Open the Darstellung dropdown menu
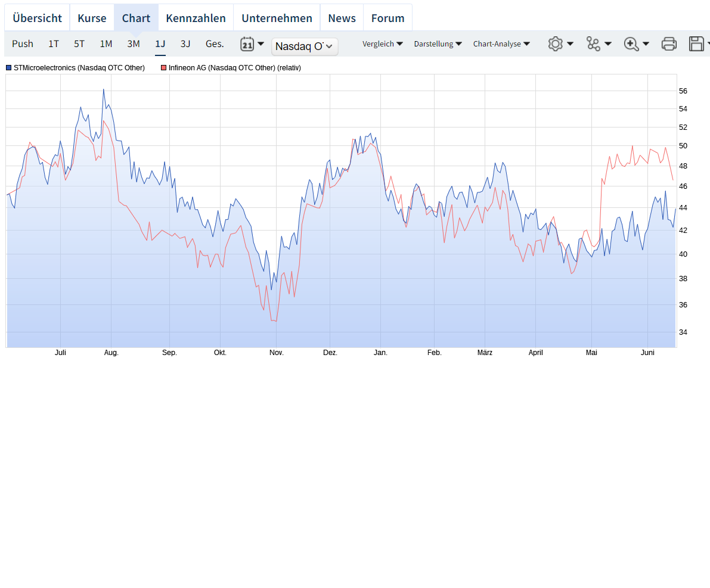 pyautogui.click(x=438, y=43)
